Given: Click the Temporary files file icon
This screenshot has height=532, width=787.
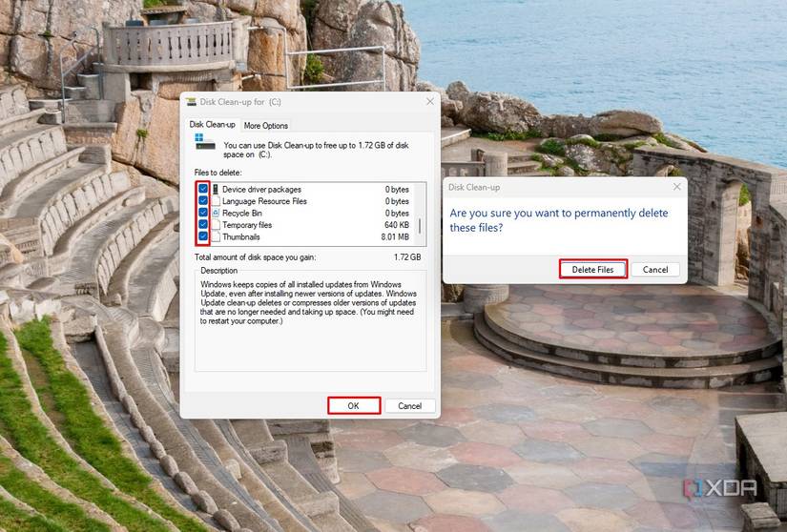Looking at the screenshot, I should point(216,225).
